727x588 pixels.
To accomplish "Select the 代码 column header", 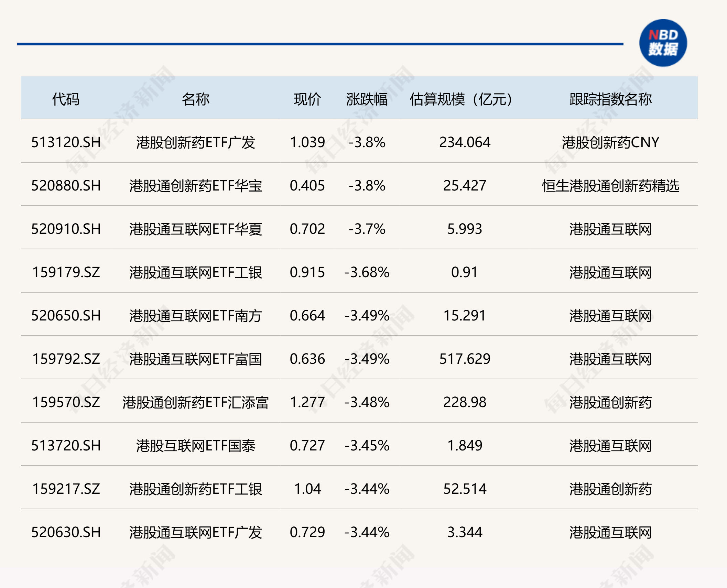I will point(66,99).
